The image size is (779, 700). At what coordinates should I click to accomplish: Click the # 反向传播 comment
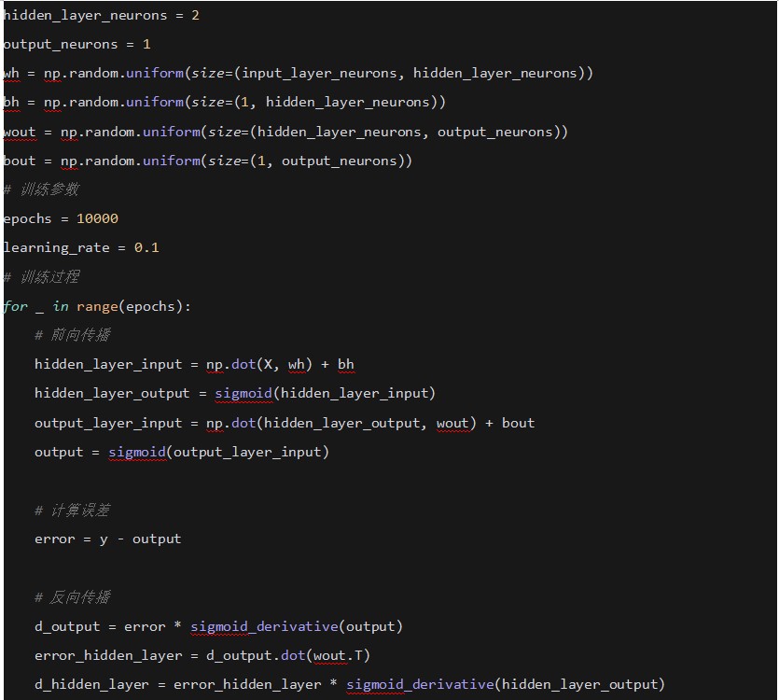pyautogui.click(x=73, y=597)
